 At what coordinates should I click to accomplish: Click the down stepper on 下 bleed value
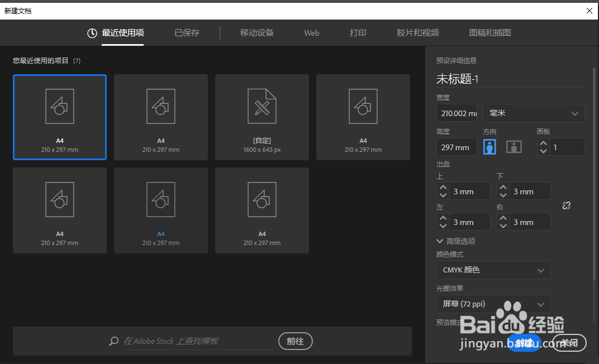tap(502, 194)
